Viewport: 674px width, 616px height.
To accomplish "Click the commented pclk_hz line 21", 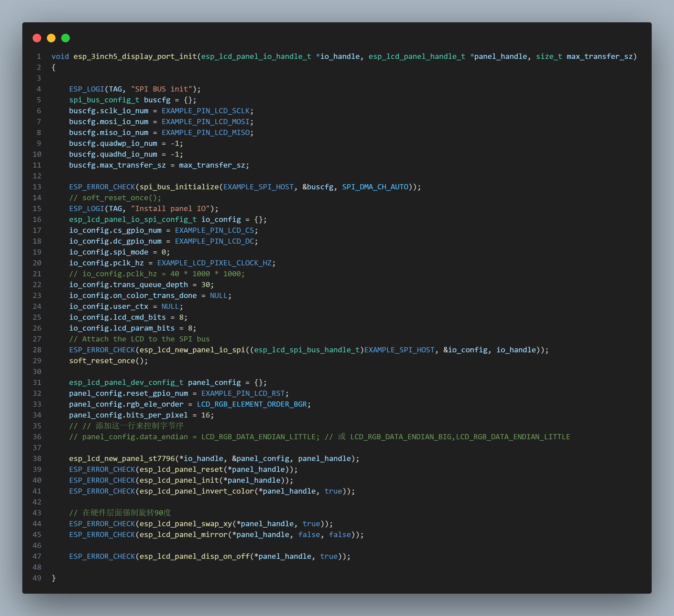I will click(157, 274).
